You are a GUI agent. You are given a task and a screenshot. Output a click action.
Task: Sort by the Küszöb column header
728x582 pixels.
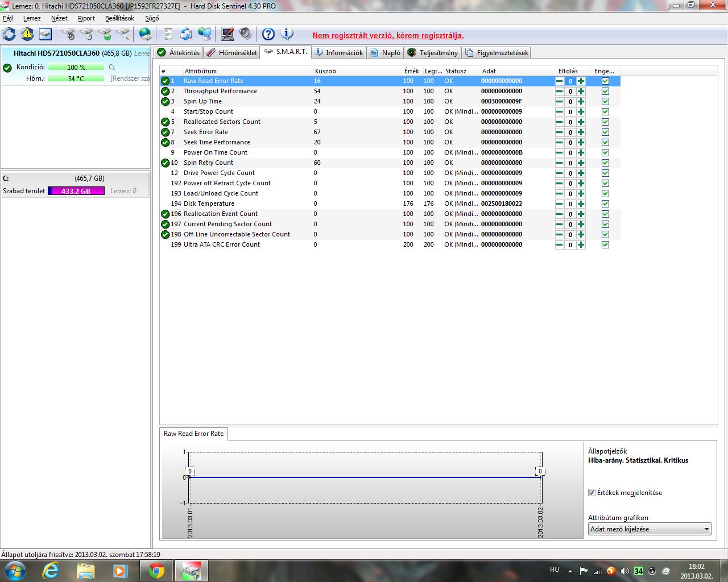pos(357,71)
